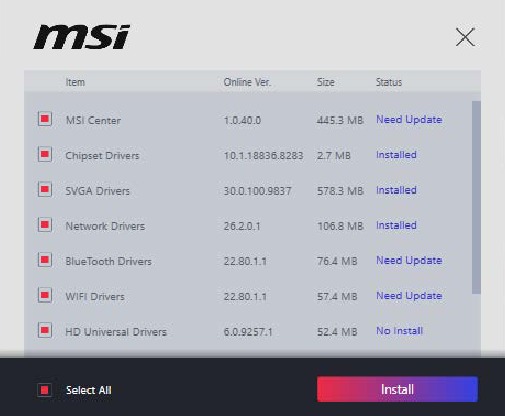
Task: Click version 30.0.100.9837 for SVGA Drivers
Action: point(258,191)
